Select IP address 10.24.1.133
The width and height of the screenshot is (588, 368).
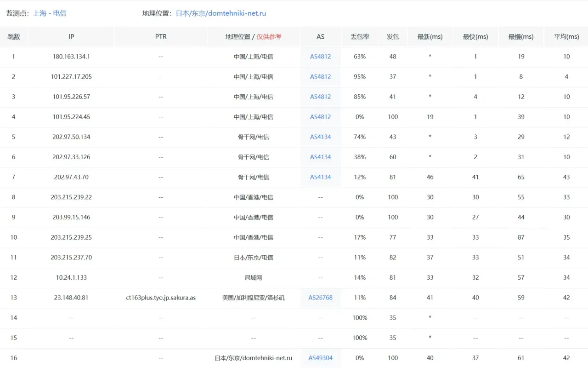71,277
